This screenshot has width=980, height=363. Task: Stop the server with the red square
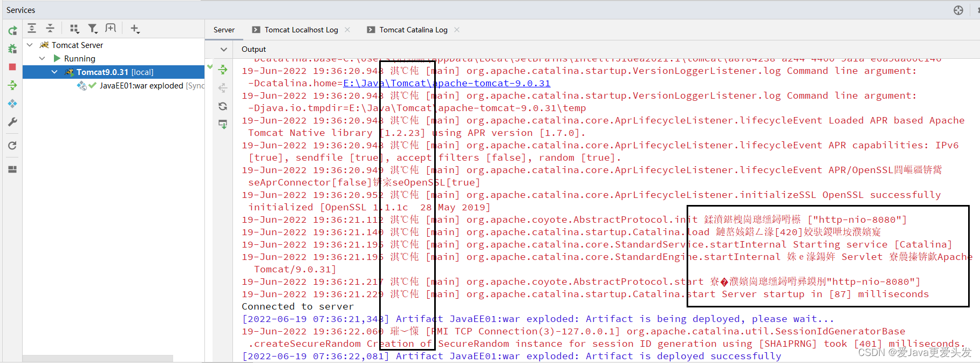(x=12, y=67)
